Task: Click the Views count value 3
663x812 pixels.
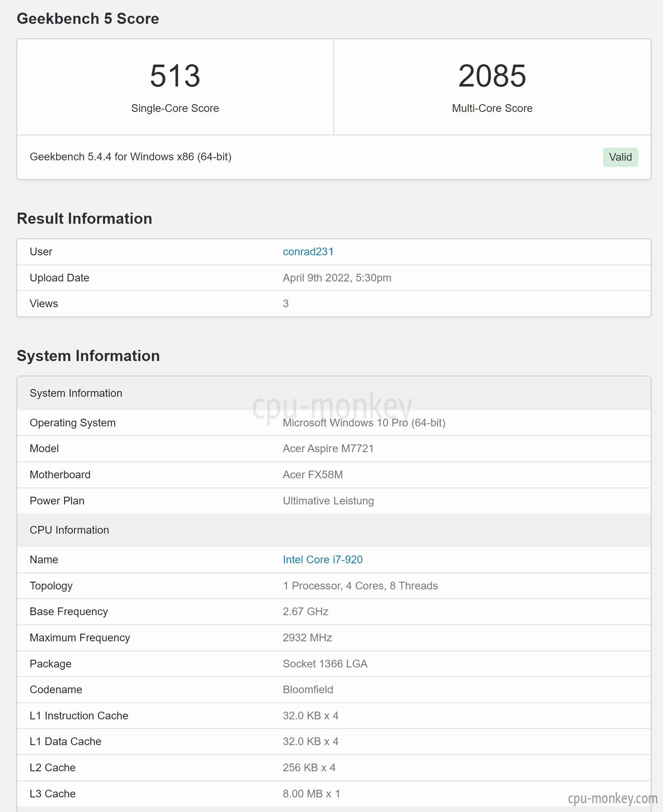Action: (x=286, y=303)
